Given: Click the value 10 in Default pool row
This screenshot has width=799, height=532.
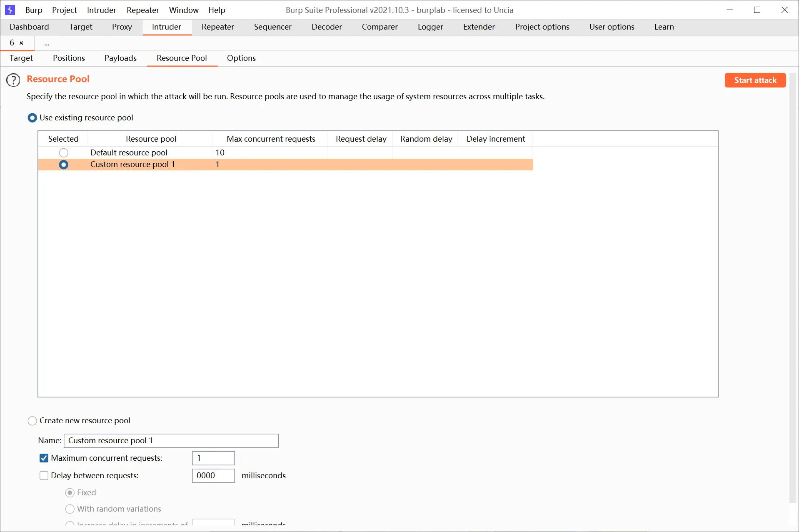Looking at the screenshot, I should point(220,153).
